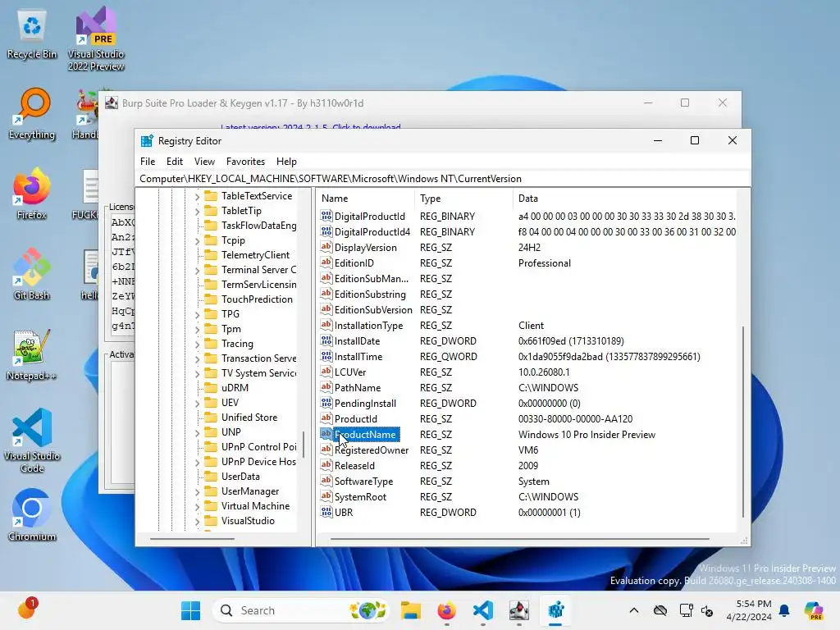840x630 pixels.
Task: Click the Registry Editor title bar icon
Action: point(147,141)
